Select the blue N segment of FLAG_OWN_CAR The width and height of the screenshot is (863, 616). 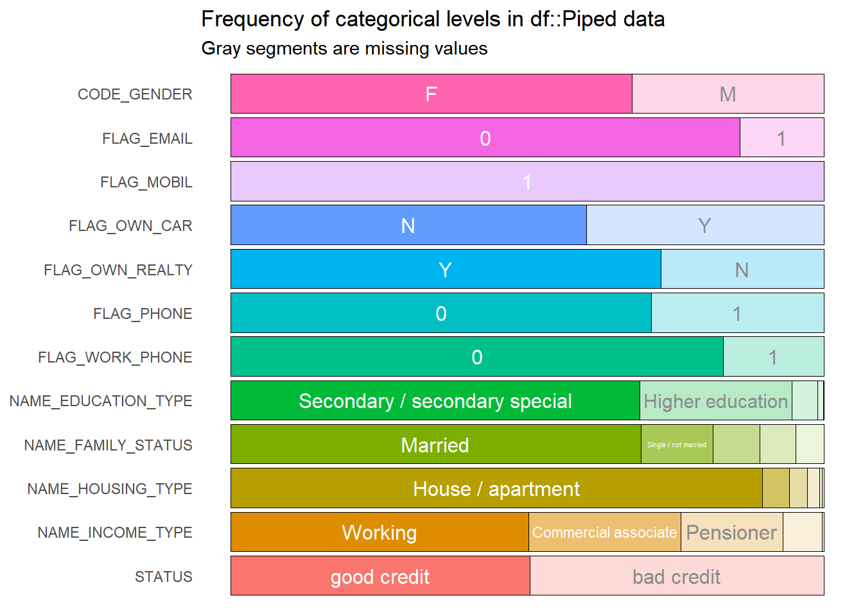click(x=408, y=225)
